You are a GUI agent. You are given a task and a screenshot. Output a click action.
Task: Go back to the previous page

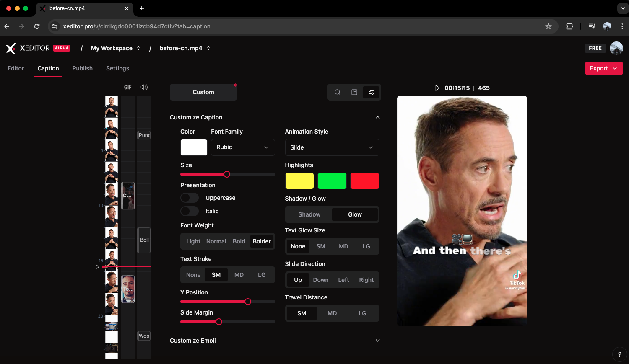(x=7, y=26)
